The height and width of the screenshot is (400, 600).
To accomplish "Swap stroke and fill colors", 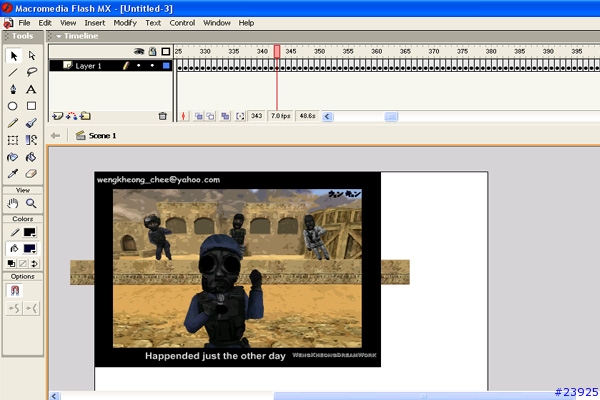I will tap(34, 264).
